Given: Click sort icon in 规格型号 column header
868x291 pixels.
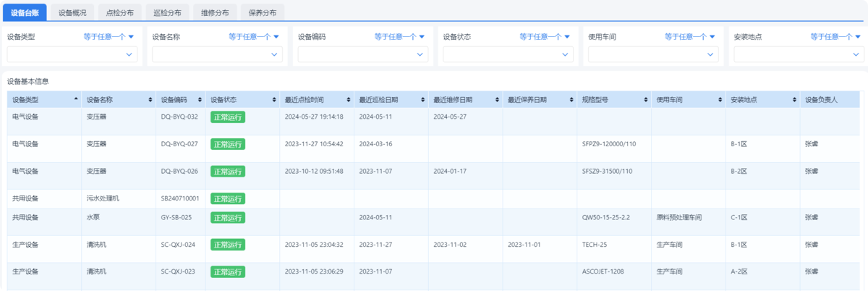Looking at the screenshot, I should [x=646, y=99].
